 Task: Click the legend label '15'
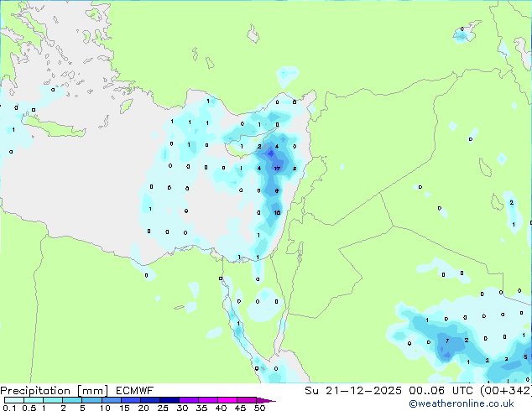[x=124, y=408]
